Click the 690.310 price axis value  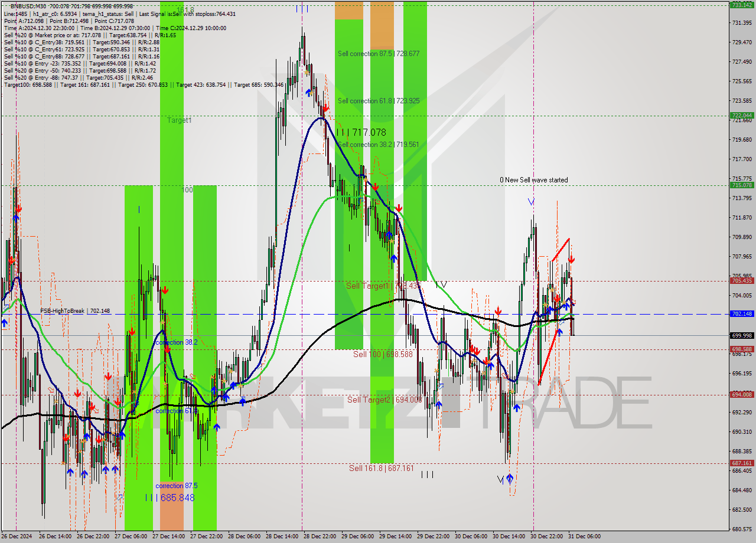742,431
